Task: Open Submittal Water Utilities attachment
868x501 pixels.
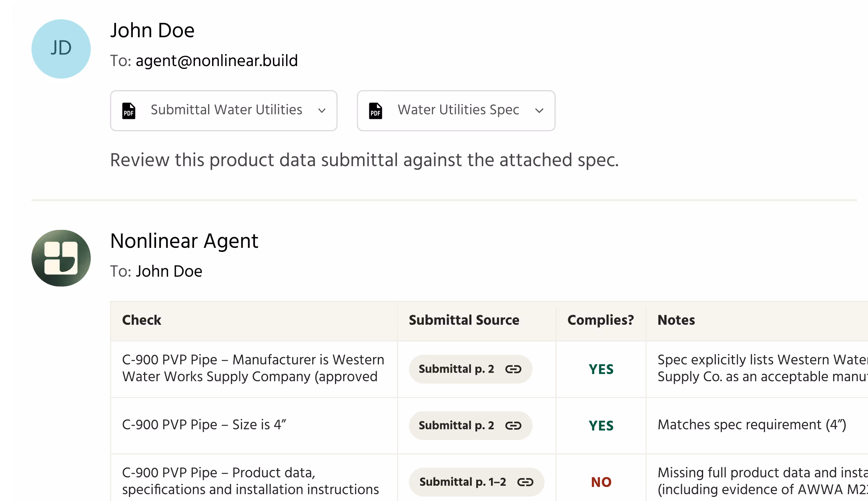Action: [226, 110]
